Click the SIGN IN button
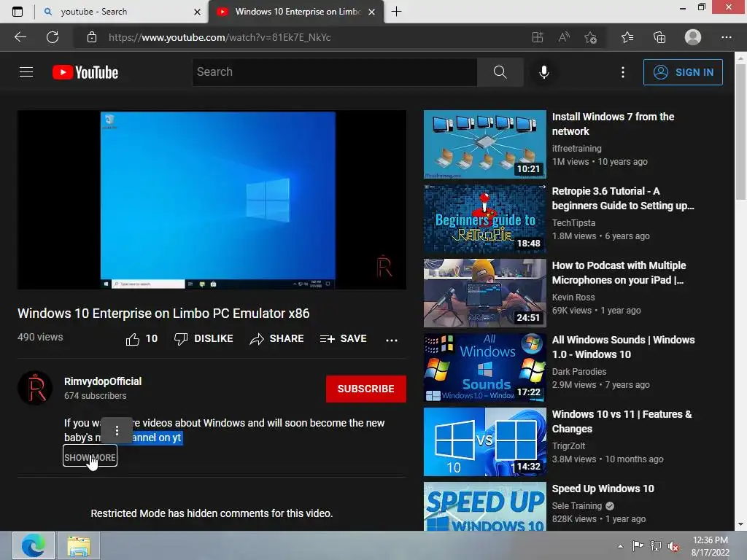This screenshot has width=747, height=560. pyautogui.click(x=683, y=72)
